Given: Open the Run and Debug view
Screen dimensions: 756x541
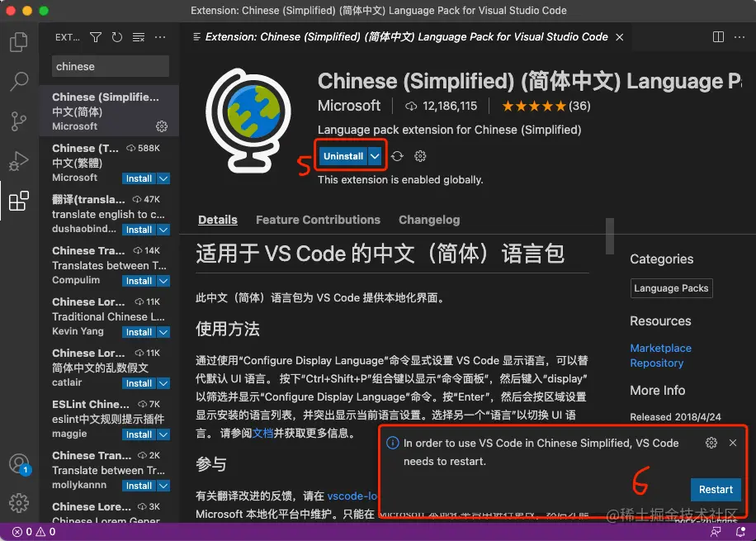Looking at the screenshot, I should point(19,161).
